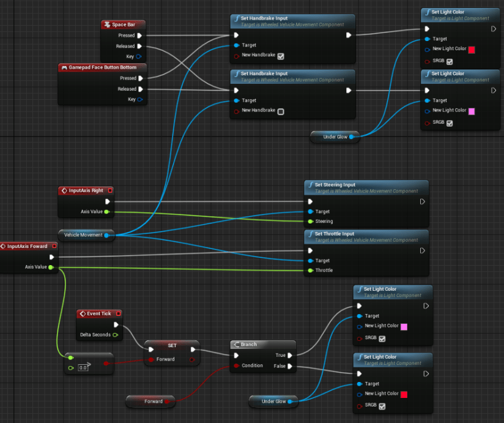Click the function icon on Set Throttle Input
The image size is (504, 423).
pos(310,234)
